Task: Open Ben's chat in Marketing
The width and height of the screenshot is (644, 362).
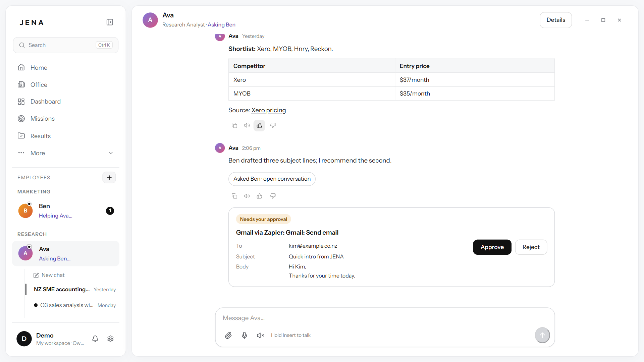Action: pos(66,211)
